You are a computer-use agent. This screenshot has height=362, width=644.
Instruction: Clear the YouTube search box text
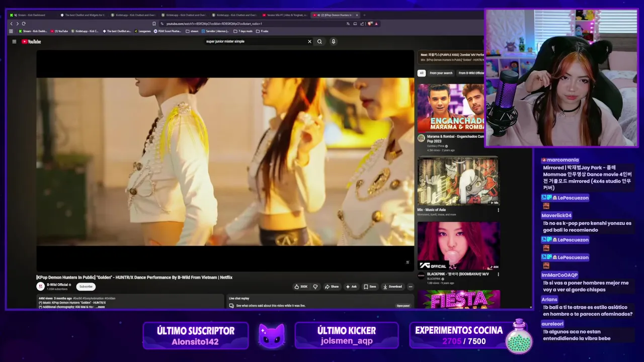(309, 42)
